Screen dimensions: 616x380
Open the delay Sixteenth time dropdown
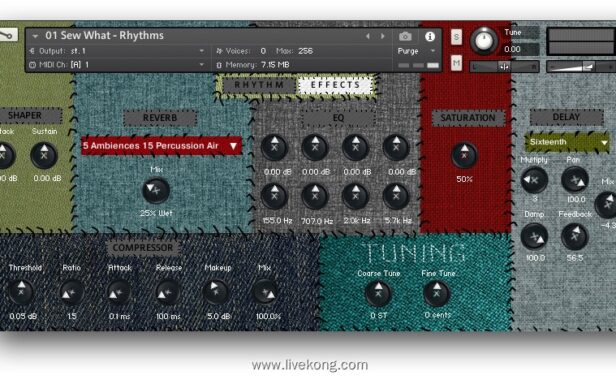click(x=567, y=142)
